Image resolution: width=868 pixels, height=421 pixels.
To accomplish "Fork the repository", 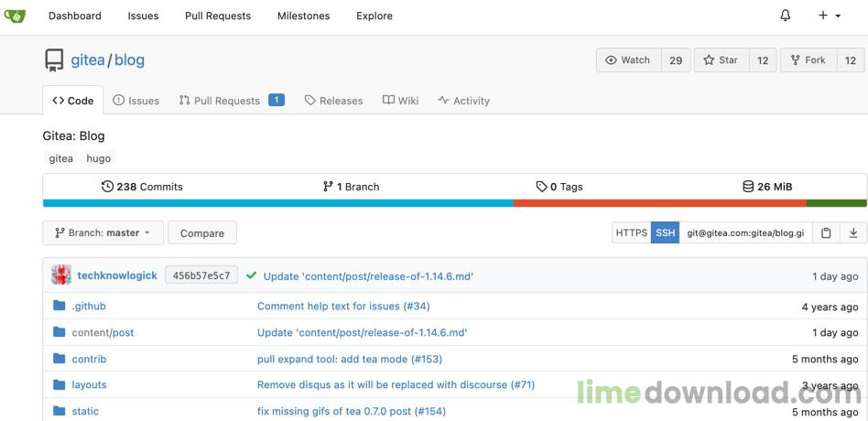I will (x=808, y=60).
